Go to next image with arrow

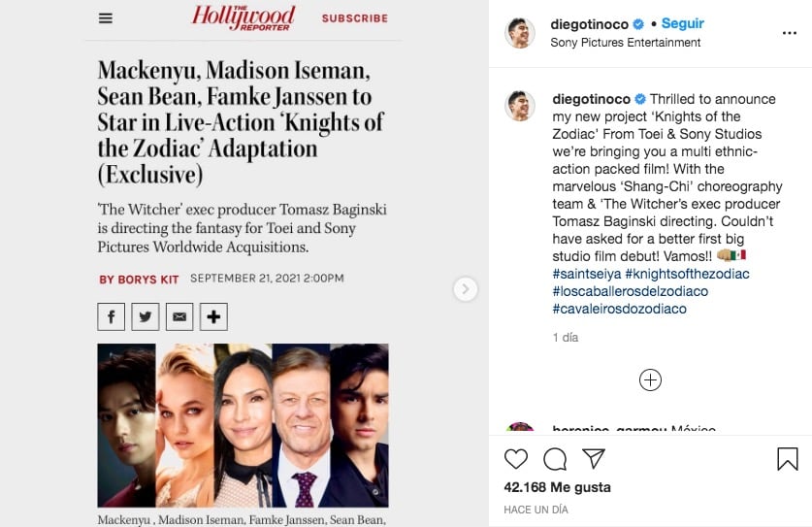(465, 289)
